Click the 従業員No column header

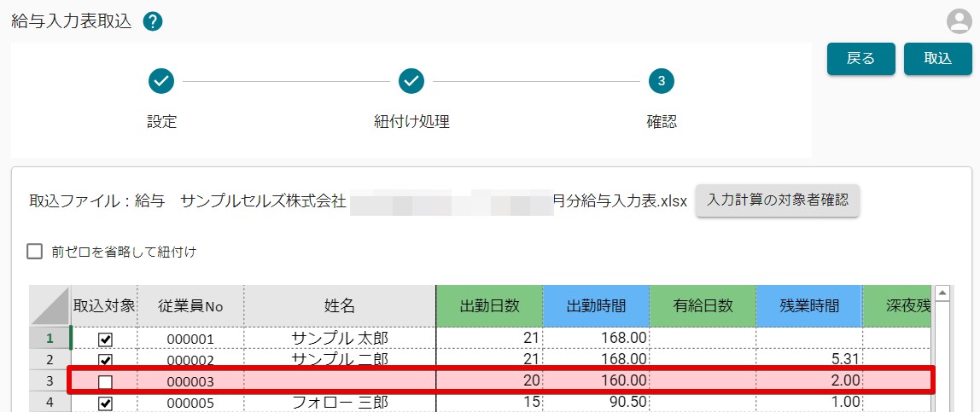pyautogui.click(x=190, y=306)
